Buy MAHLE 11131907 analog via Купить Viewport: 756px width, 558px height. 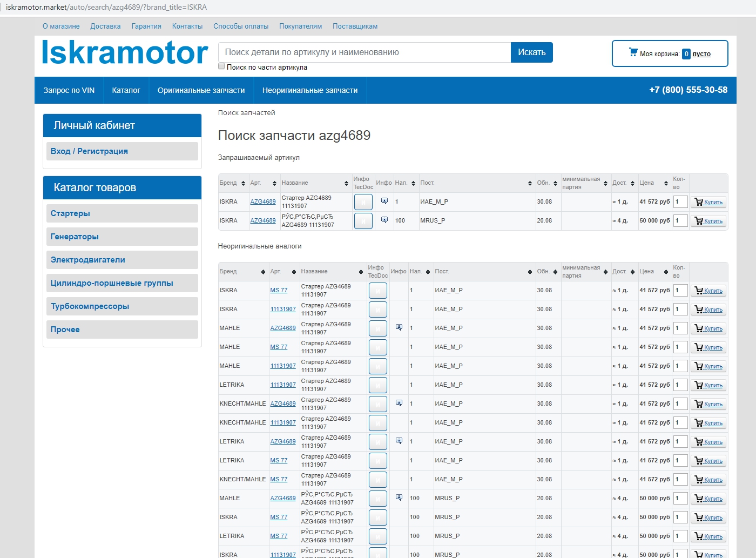click(x=708, y=366)
